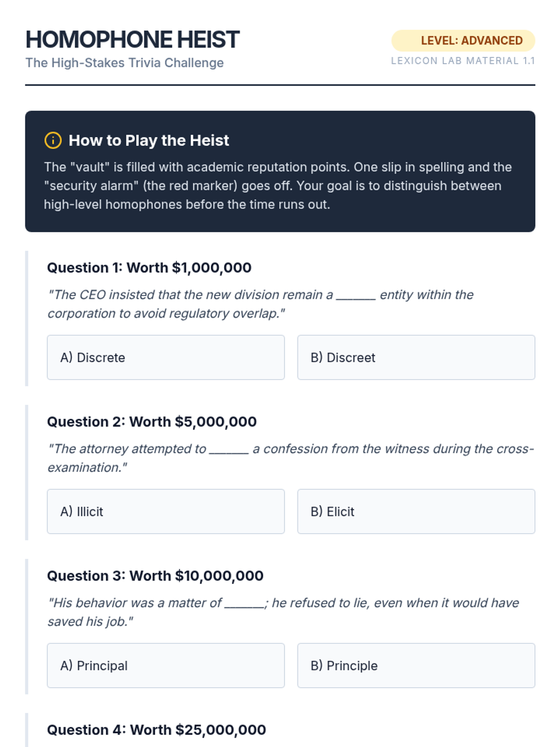
Task: Click the How to Play the Heist heading
Action: [149, 140]
